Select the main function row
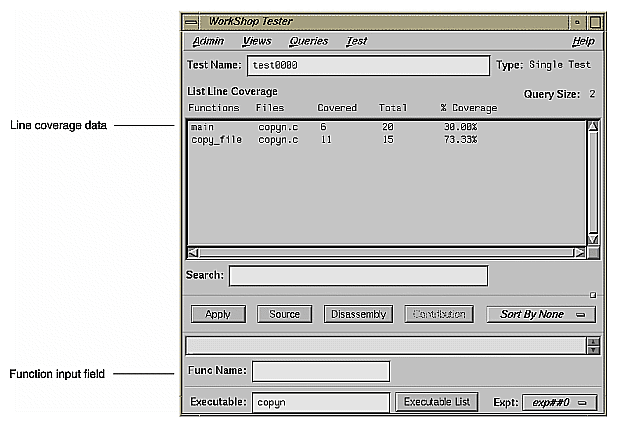 pos(386,127)
